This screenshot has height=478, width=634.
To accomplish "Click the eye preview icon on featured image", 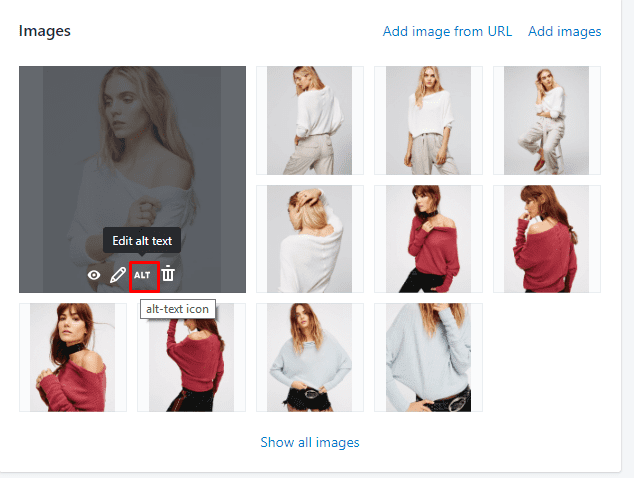I will (94, 275).
